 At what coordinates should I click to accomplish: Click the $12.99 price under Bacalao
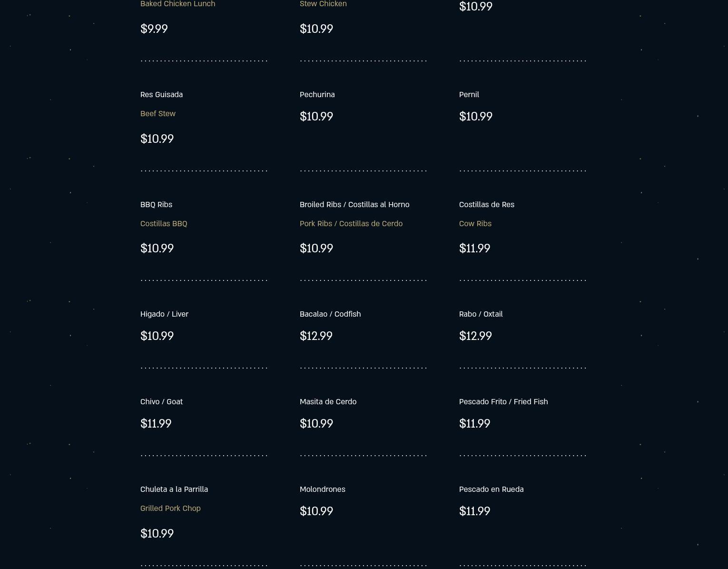316,336
